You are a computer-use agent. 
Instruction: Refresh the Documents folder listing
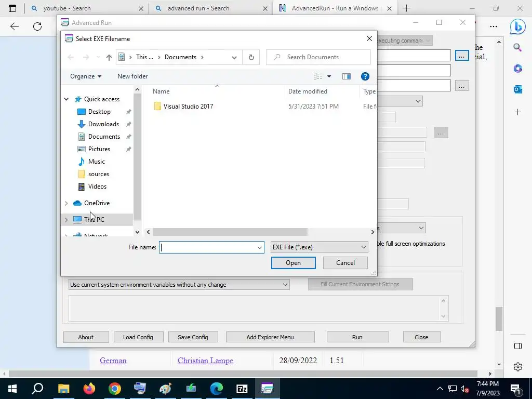[251, 57]
